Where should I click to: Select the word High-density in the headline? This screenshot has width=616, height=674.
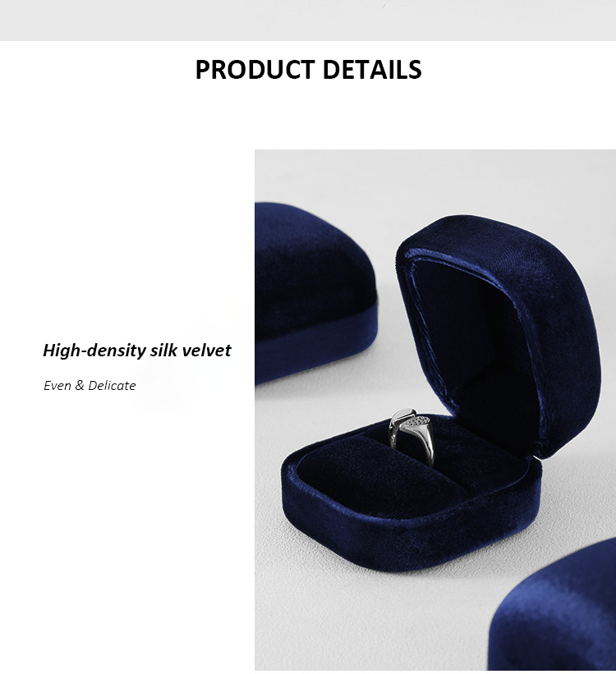point(94,351)
